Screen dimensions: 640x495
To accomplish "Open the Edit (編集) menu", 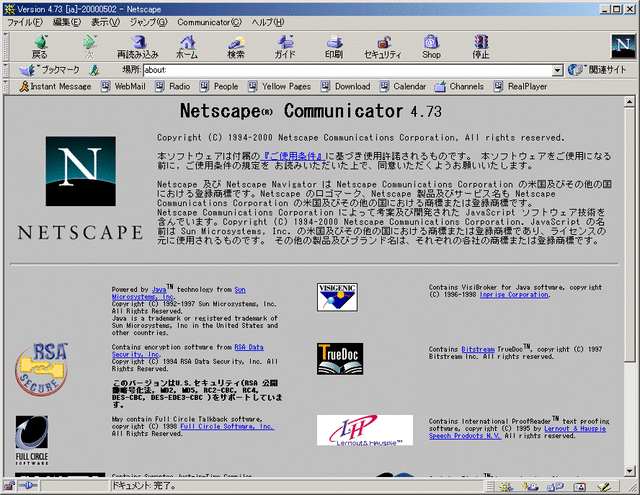I will click(x=67, y=22).
